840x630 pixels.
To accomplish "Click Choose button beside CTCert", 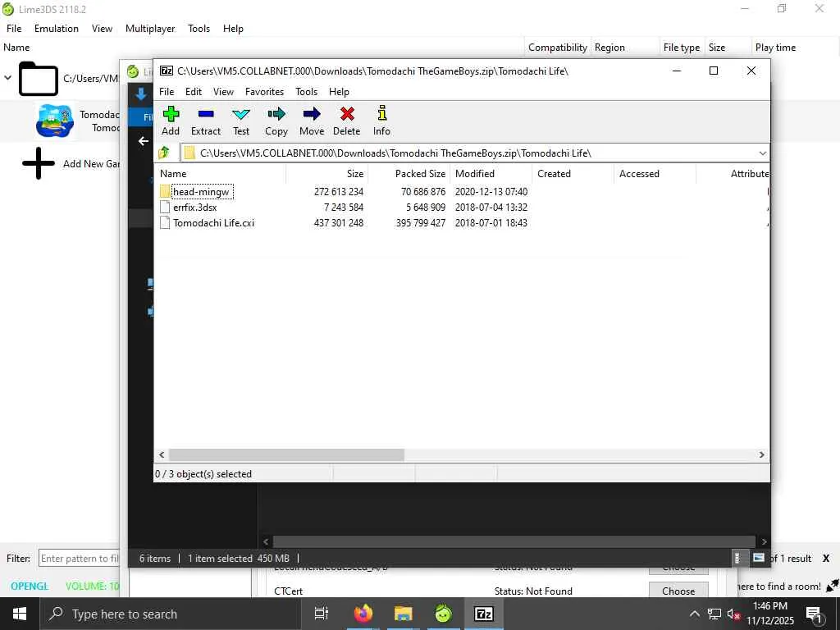I will point(678,591).
